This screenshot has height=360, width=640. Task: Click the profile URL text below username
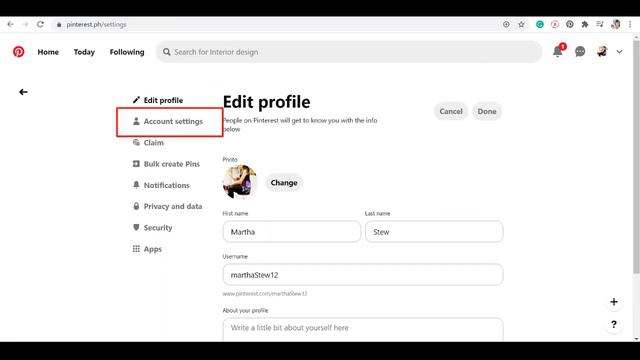264,293
